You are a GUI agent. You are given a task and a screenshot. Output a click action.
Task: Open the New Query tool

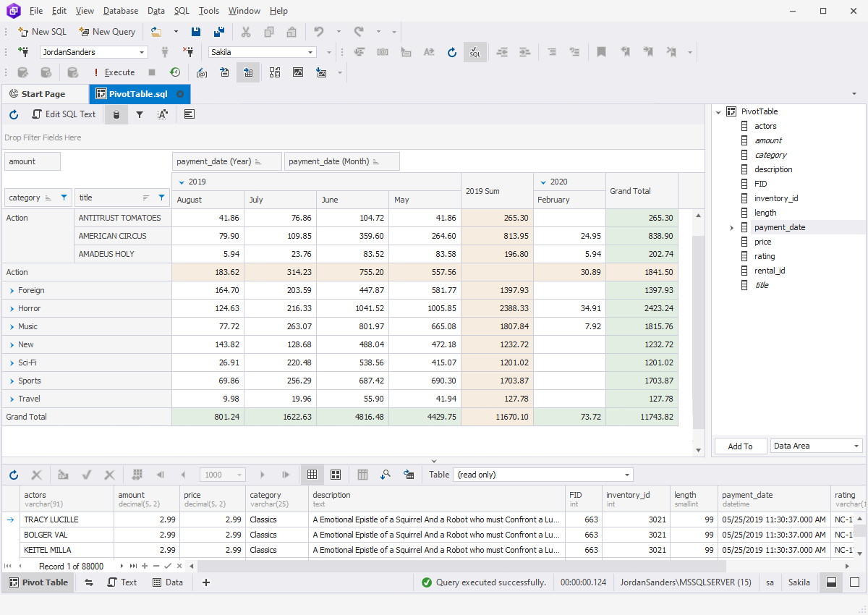coord(107,31)
